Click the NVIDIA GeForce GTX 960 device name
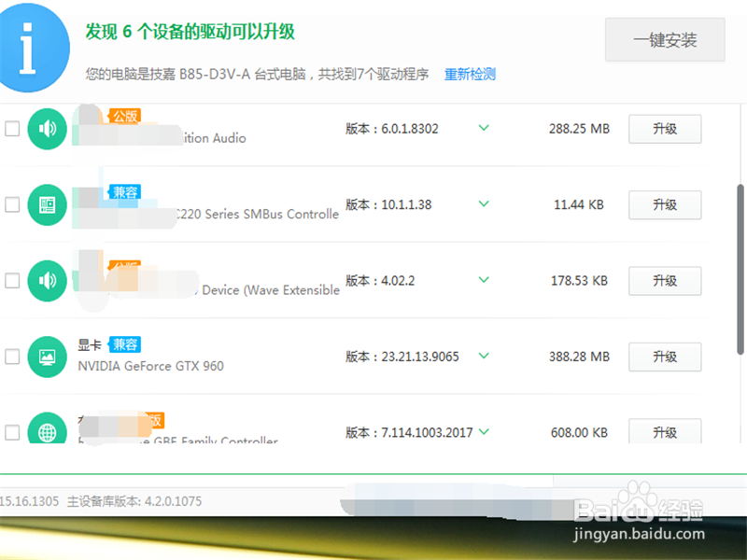The height and width of the screenshot is (560, 747). tap(150, 366)
